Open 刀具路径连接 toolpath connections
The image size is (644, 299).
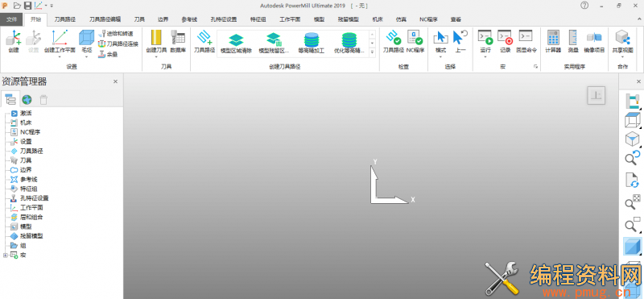(118, 44)
